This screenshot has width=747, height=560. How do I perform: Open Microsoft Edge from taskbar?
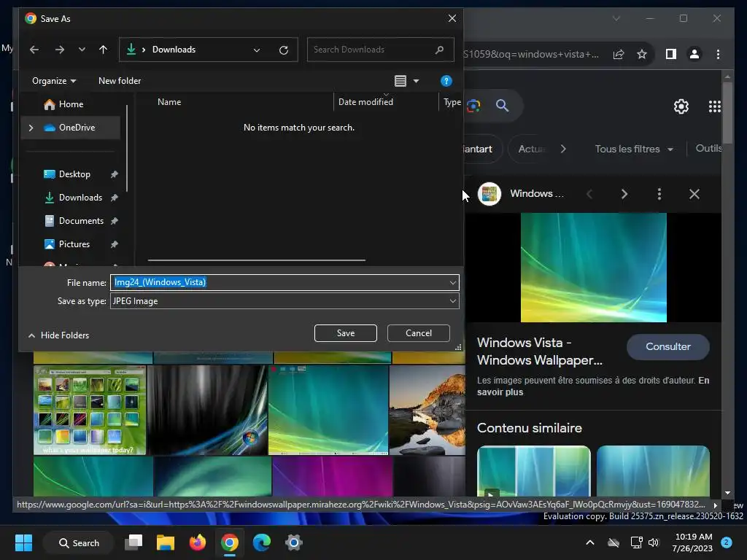pyautogui.click(x=262, y=542)
